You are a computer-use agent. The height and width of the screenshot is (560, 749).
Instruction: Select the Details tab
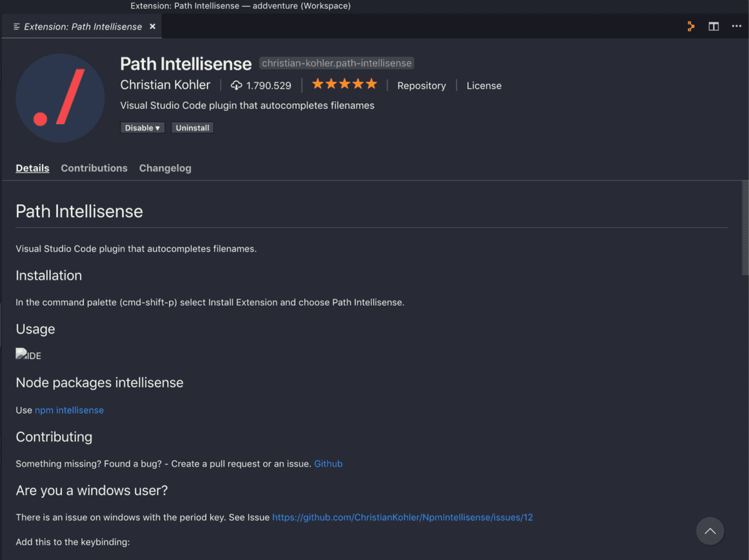32,168
